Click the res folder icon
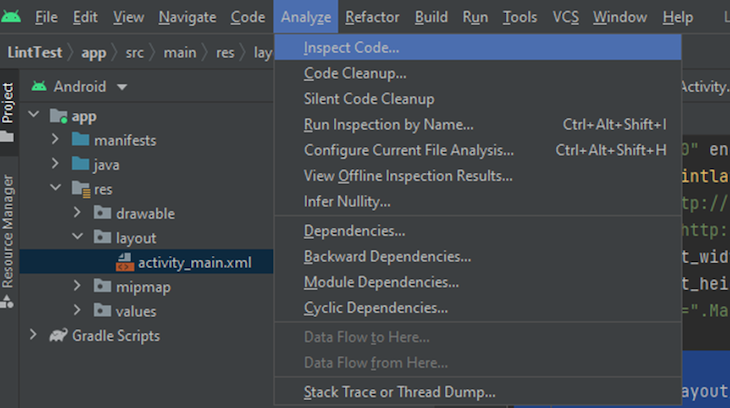Image resolution: width=730 pixels, height=408 pixels. tap(81, 188)
